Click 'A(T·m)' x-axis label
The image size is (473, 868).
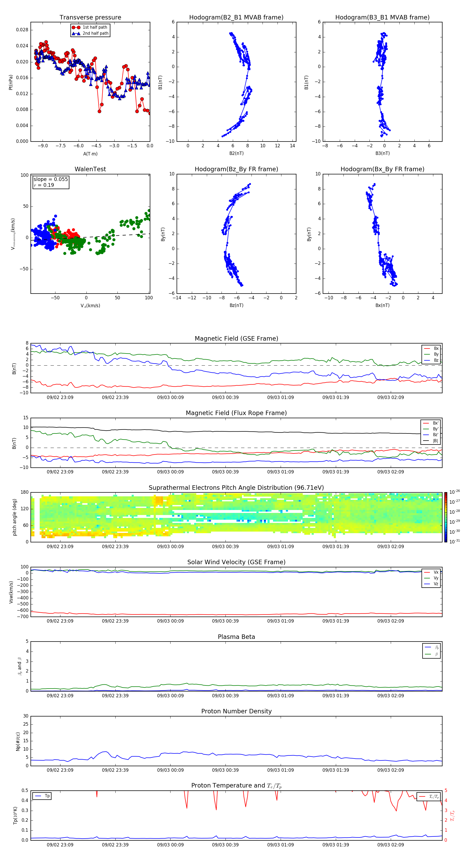click(90, 154)
